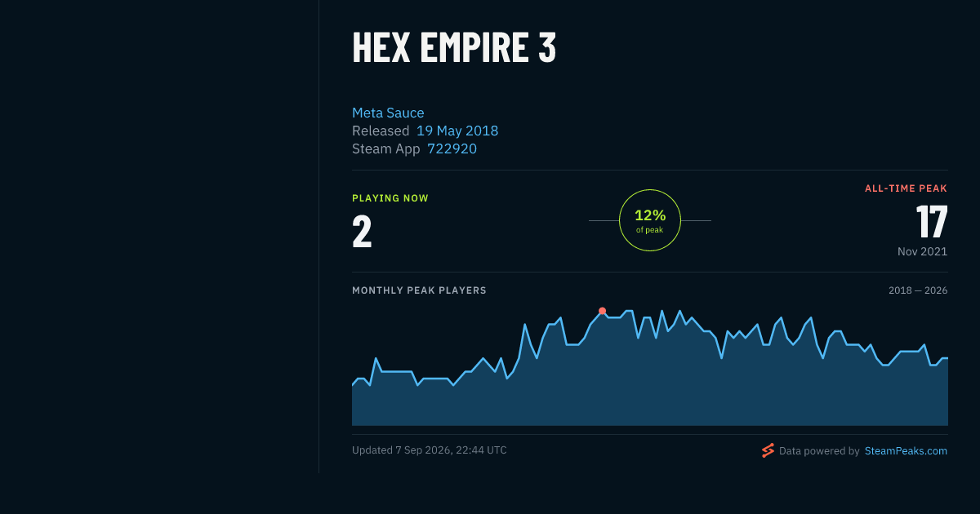Open the SteamPeaks.com link
980x514 pixels.
tap(906, 450)
